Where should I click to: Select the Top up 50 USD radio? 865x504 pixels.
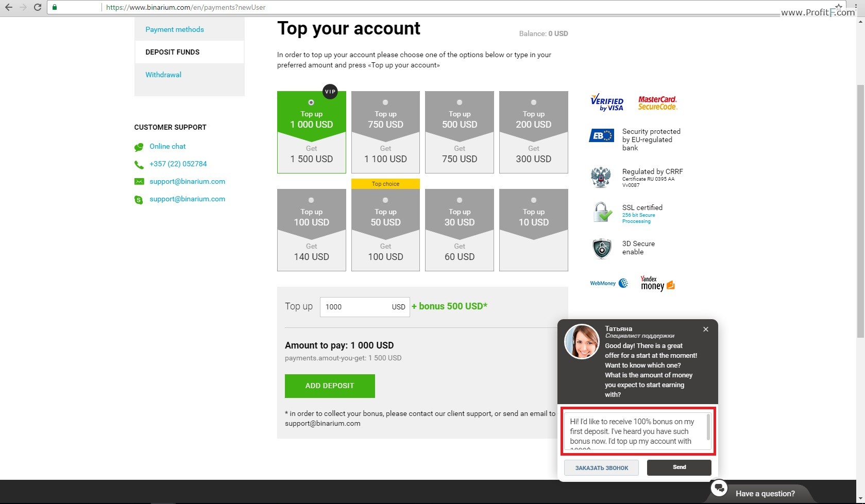[x=385, y=200]
